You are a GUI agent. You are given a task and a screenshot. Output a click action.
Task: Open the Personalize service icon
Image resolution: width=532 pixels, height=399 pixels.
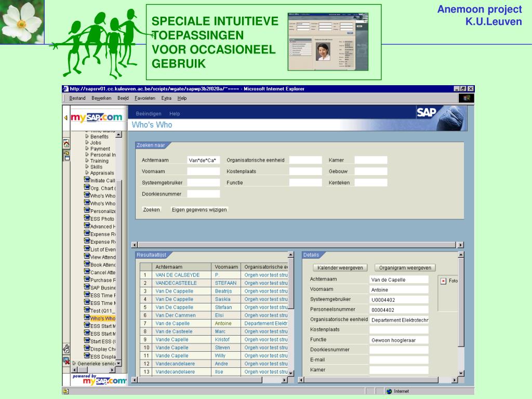point(87,210)
